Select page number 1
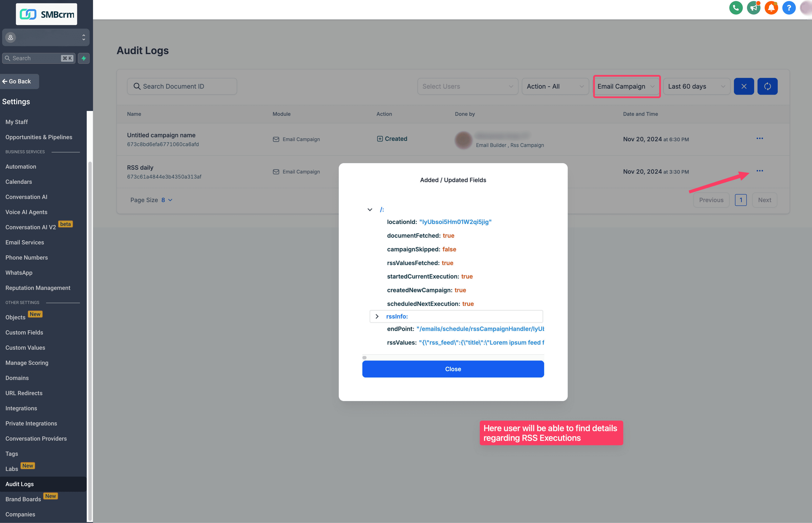812x523 pixels. 740,200
